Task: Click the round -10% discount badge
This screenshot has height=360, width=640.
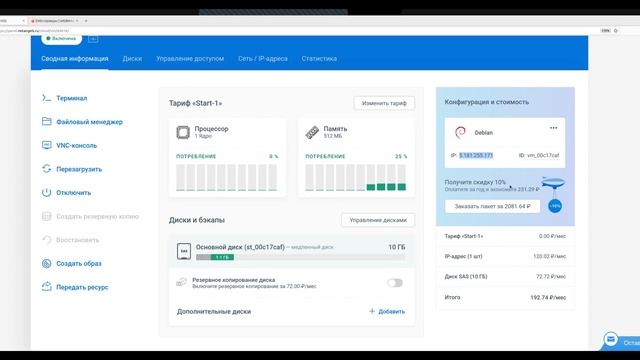Action: click(555, 206)
